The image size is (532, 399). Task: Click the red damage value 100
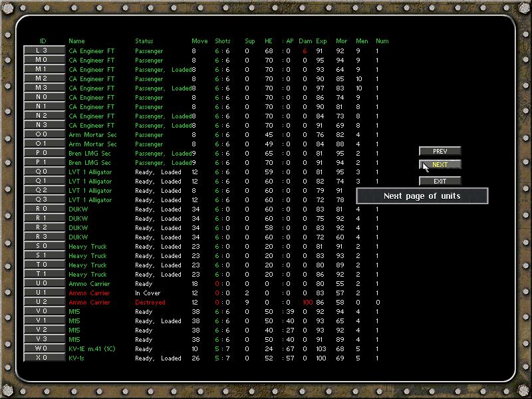tap(307, 303)
